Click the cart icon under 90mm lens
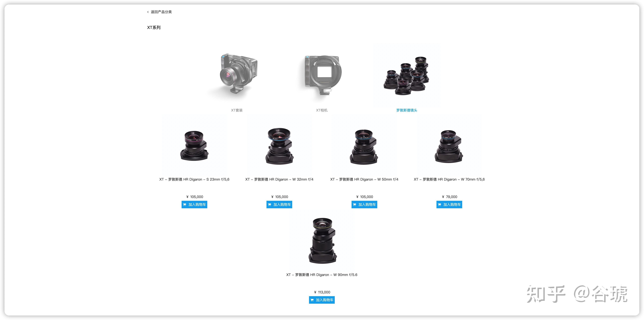Viewport: 644px width, 320px height. pyautogui.click(x=312, y=300)
